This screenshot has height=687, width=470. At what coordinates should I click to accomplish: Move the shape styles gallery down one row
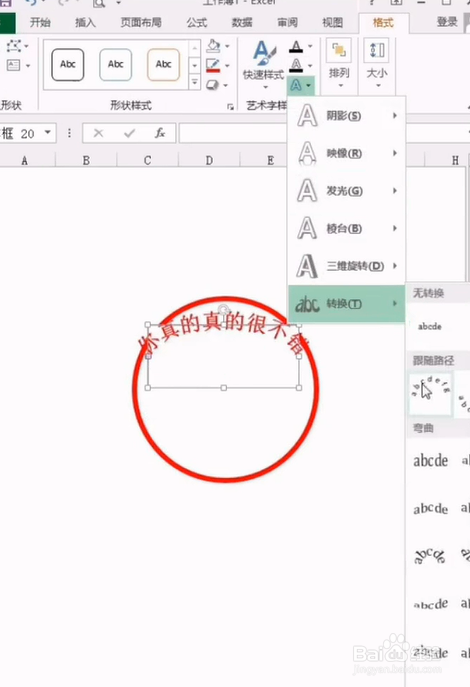point(194,66)
